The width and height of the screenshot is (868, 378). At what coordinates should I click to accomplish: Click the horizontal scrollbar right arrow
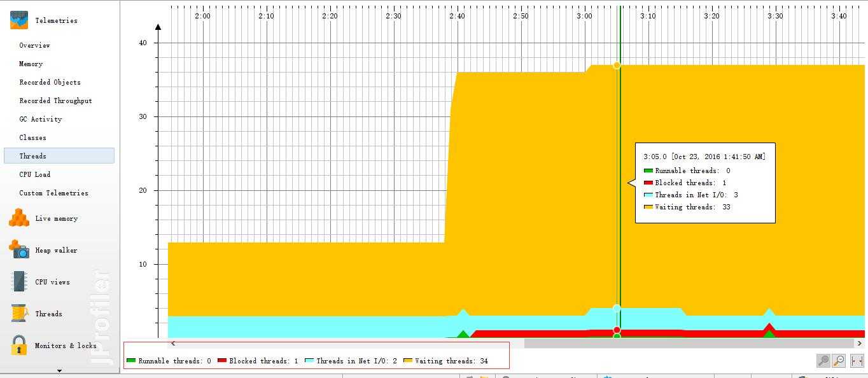point(860,344)
